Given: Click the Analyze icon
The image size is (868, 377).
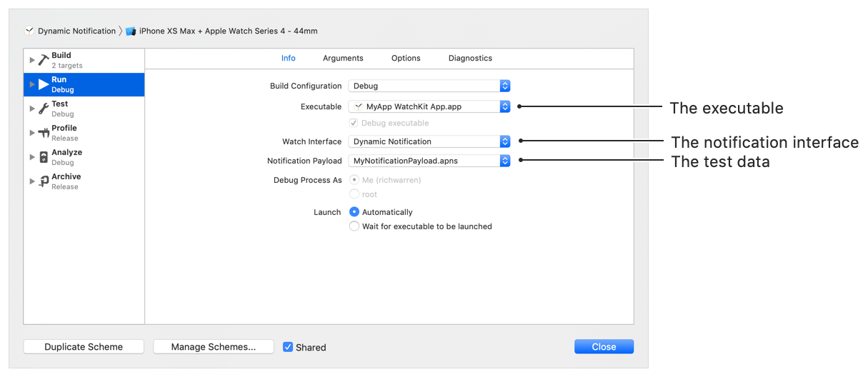Looking at the screenshot, I should pos(44,157).
